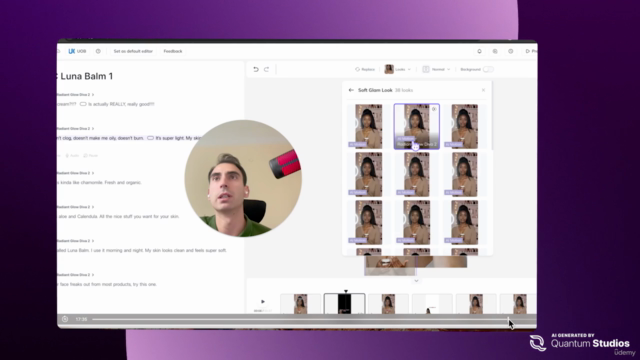The height and width of the screenshot is (360, 640).
Task: Open the Looks dropdown
Action: point(398,69)
